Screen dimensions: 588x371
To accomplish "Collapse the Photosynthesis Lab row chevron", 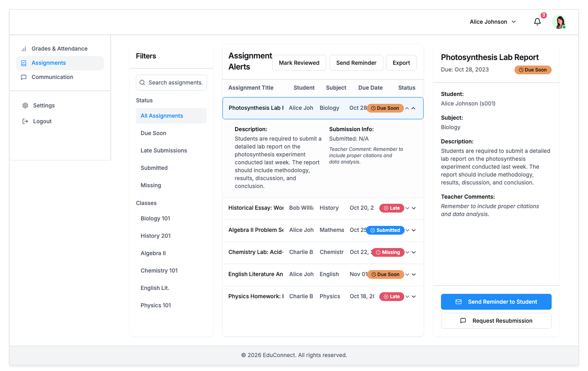I will [413, 108].
